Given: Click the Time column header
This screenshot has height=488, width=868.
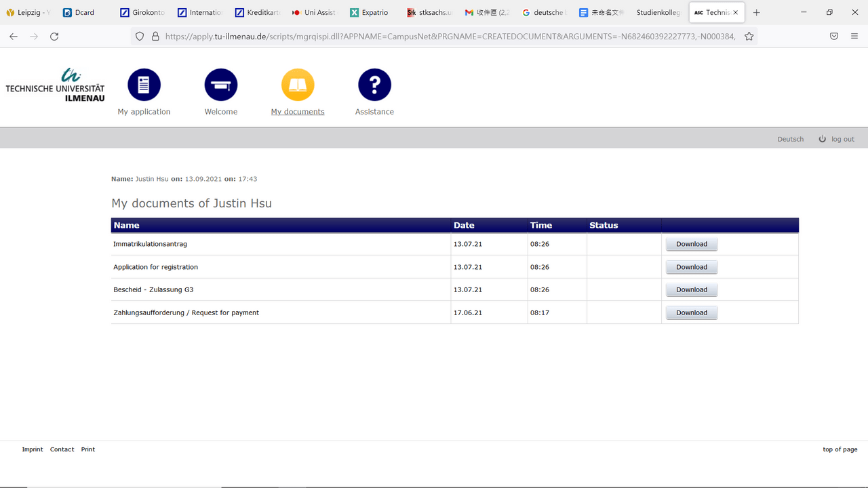Looking at the screenshot, I should [x=557, y=225].
